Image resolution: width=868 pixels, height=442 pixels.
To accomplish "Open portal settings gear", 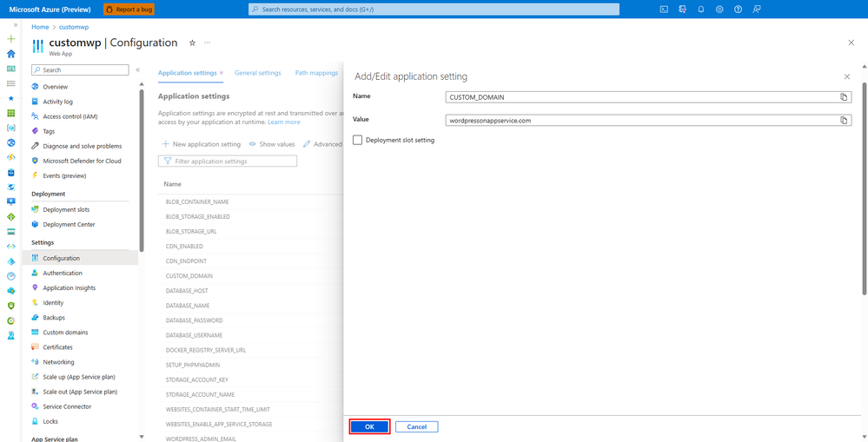I will (x=719, y=10).
